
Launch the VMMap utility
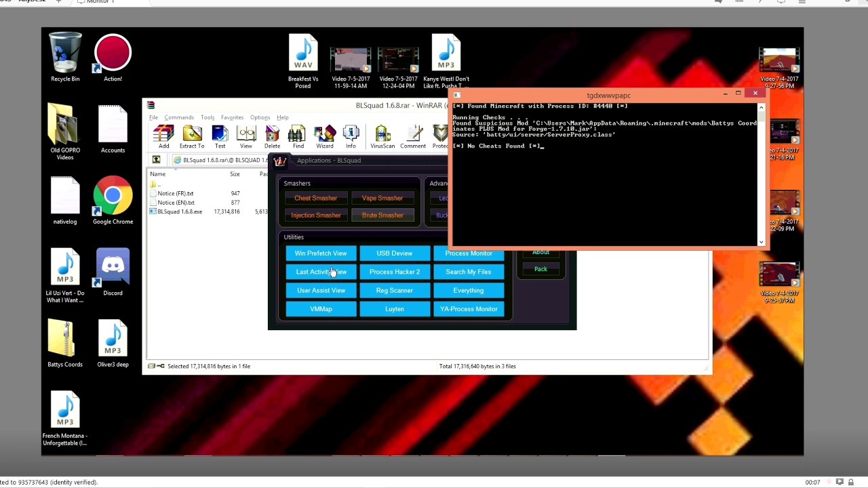point(321,309)
